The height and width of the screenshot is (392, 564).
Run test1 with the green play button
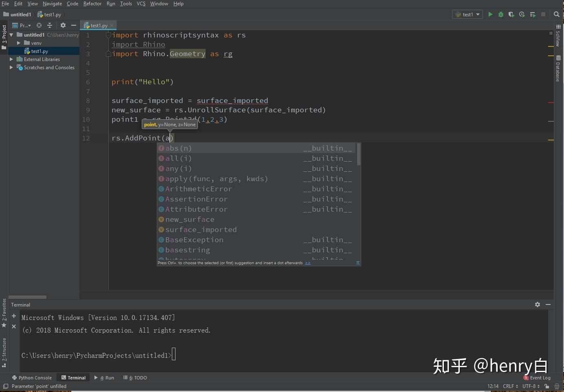coord(490,14)
